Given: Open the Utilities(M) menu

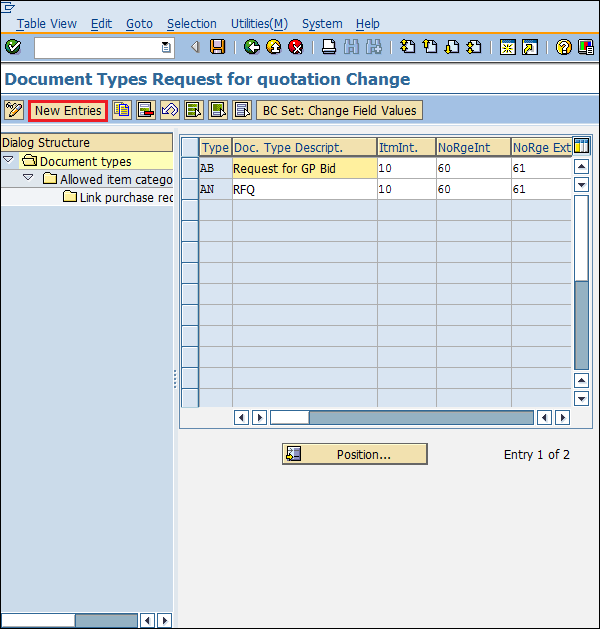Looking at the screenshot, I should (259, 24).
